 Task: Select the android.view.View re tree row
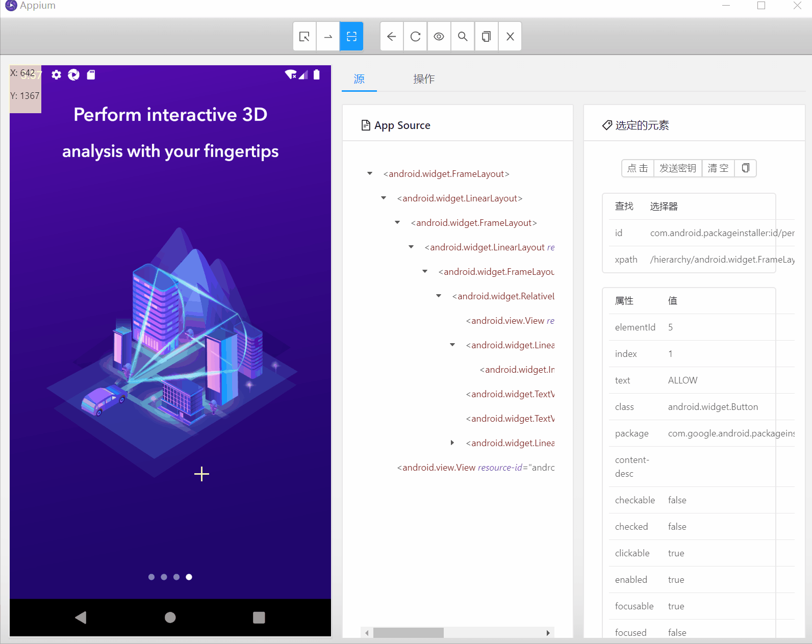pyautogui.click(x=510, y=321)
